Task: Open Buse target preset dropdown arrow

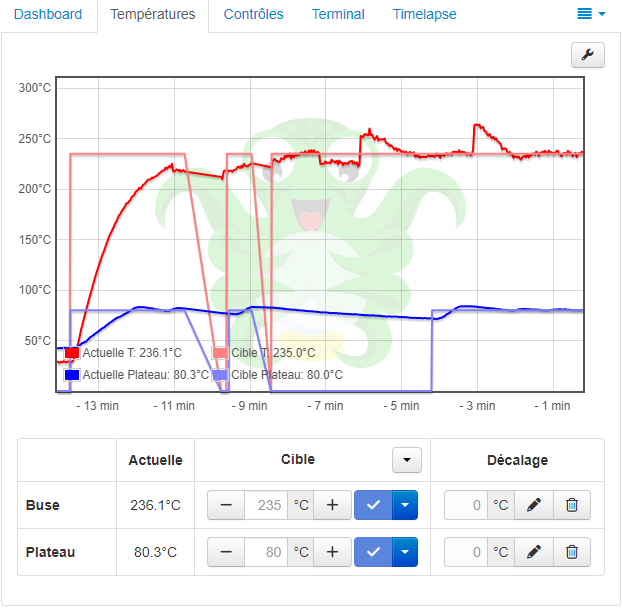Action: 405,505
